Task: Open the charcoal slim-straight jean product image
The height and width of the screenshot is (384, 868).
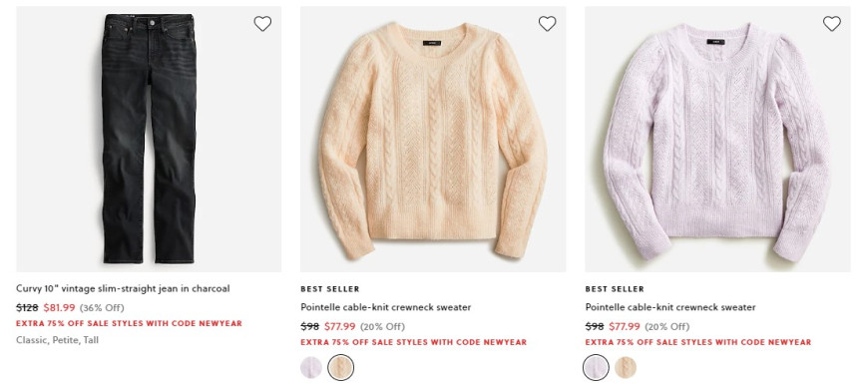Action: 149,139
